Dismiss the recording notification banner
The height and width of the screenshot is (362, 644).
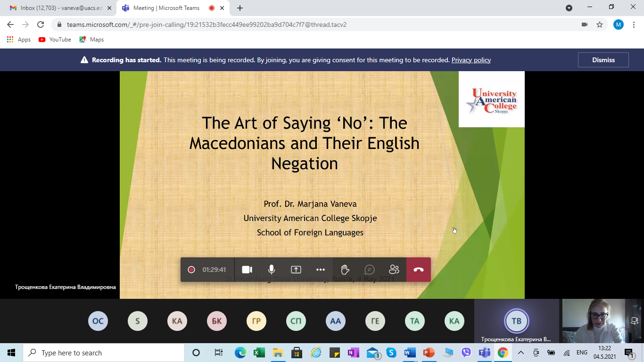603,60
